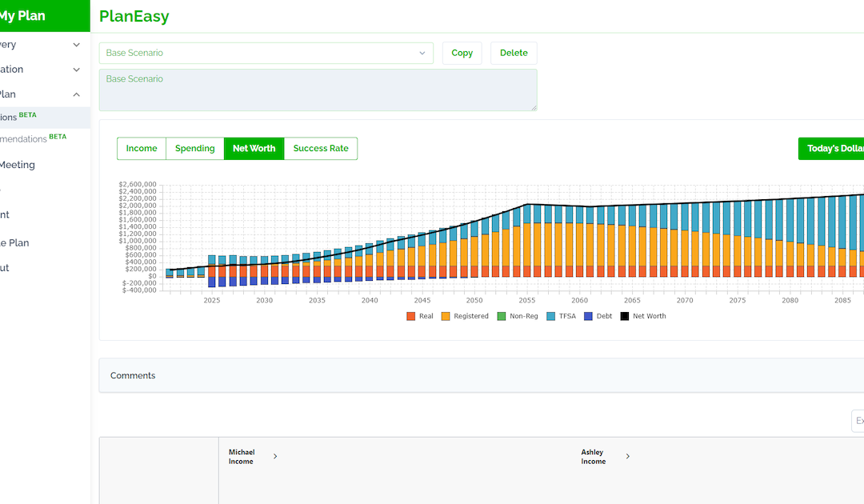Expand the Ashley Income column chevron
This screenshot has height=504, width=864.
(x=628, y=456)
